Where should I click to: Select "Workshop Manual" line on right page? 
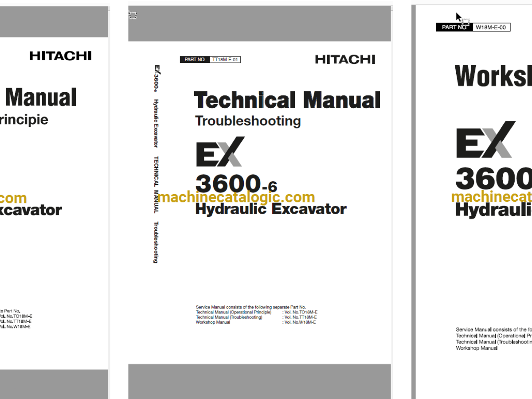pyautogui.click(x=477, y=348)
